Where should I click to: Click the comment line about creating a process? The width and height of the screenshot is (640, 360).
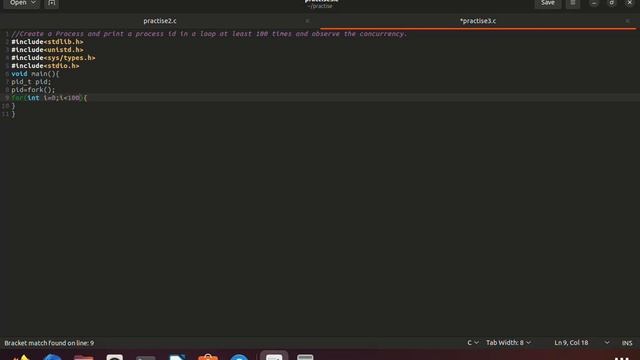(x=209, y=34)
